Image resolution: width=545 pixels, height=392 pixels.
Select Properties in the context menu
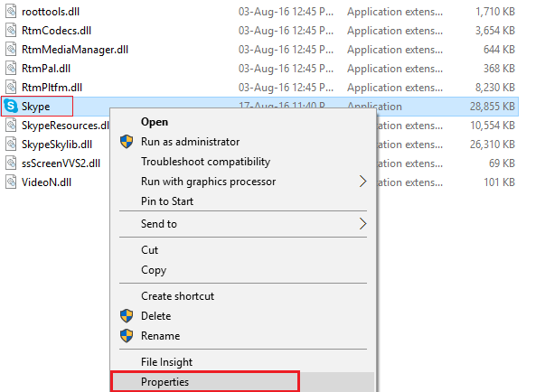(164, 382)
